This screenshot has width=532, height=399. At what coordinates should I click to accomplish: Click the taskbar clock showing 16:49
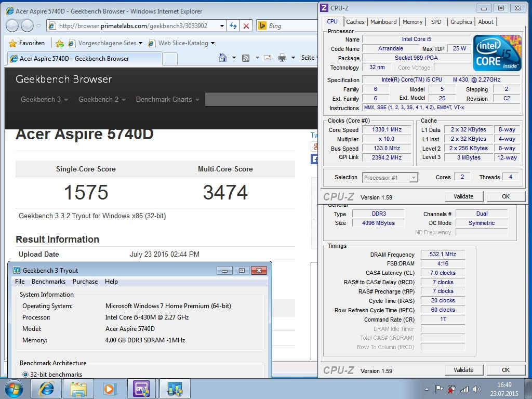click(x=504, y=389)
